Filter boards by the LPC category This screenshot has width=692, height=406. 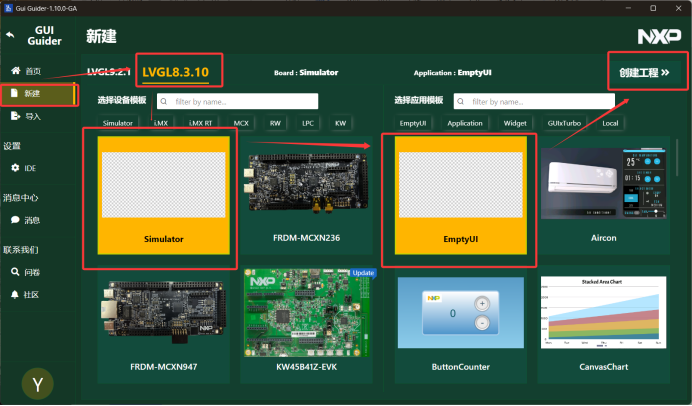click(x=308, y=123)
